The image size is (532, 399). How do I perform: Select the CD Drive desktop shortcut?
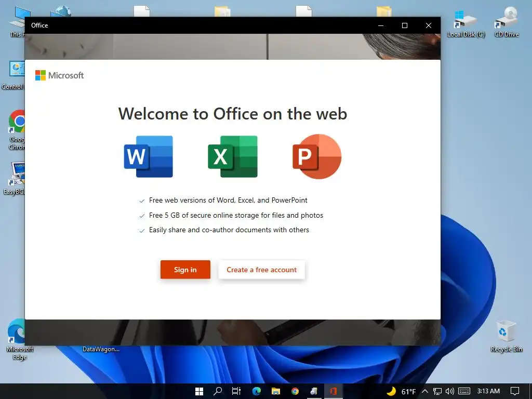pos(507,23)
